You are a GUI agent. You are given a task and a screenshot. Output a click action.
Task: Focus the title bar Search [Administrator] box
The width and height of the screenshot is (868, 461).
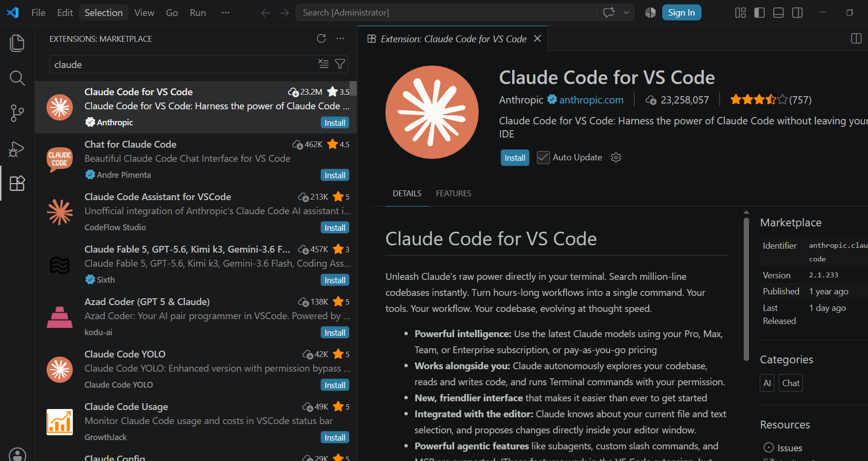447,13
